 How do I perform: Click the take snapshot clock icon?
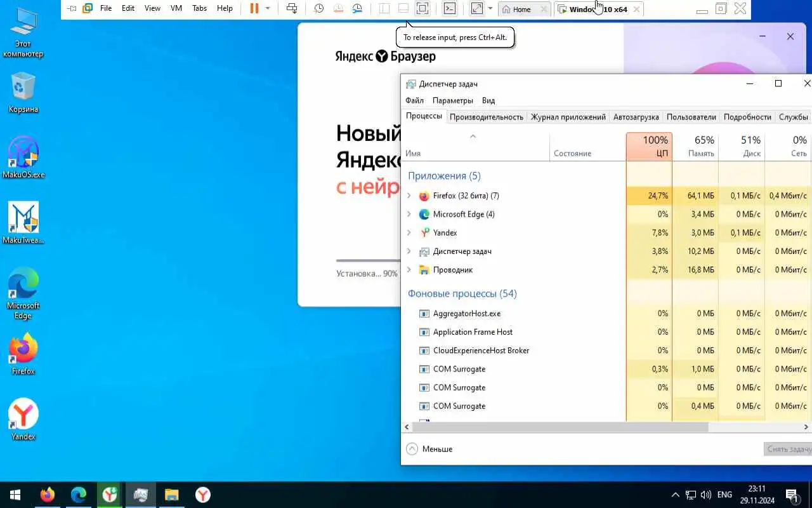319,8
